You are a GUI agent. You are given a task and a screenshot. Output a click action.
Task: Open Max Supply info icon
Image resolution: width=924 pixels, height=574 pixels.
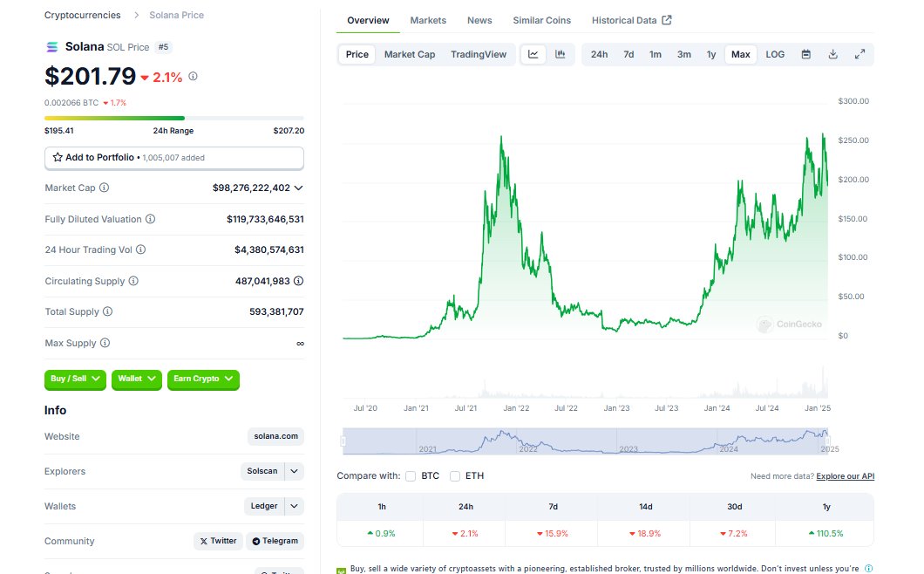(105, 343)
